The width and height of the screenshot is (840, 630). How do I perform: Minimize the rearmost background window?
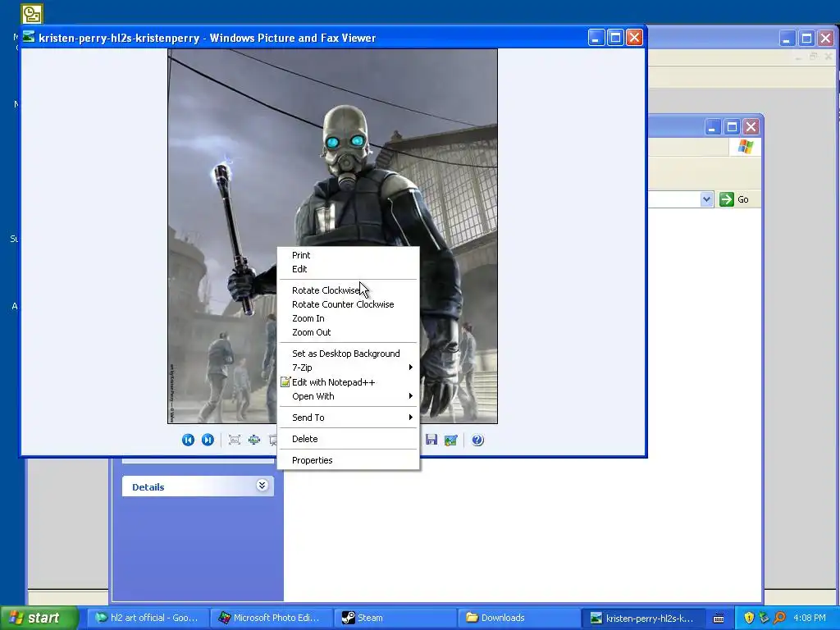tap(787, 38)
